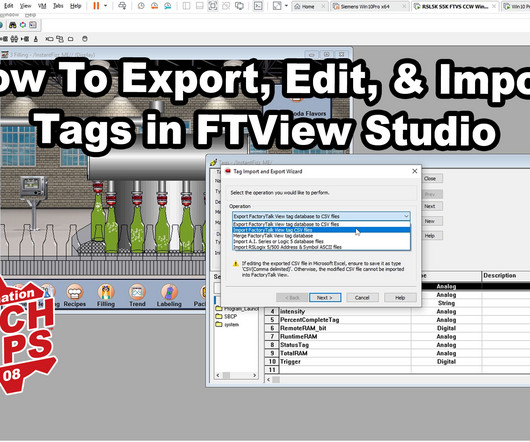Click the Trend navigation button on the display
This screenshot has width=530, height=442.
137,295
